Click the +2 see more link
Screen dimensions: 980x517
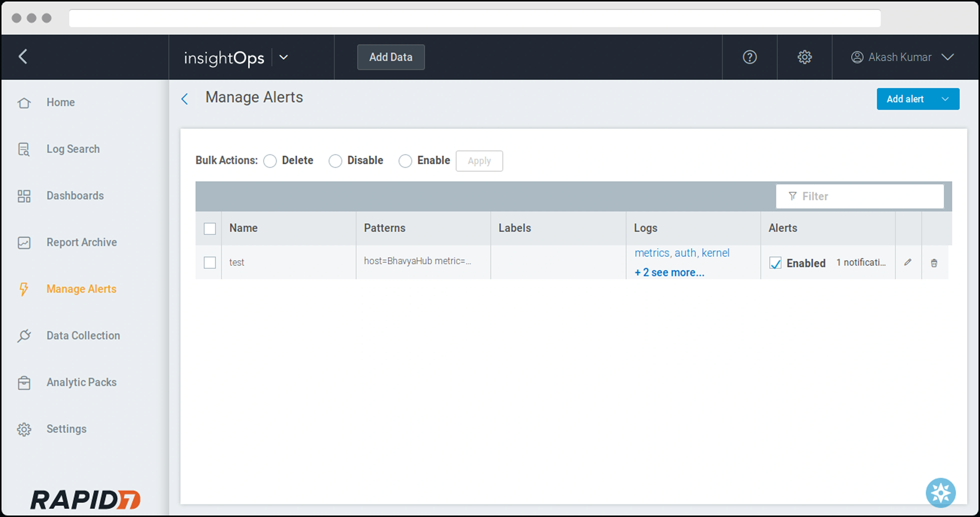click(x=669, y=273)
